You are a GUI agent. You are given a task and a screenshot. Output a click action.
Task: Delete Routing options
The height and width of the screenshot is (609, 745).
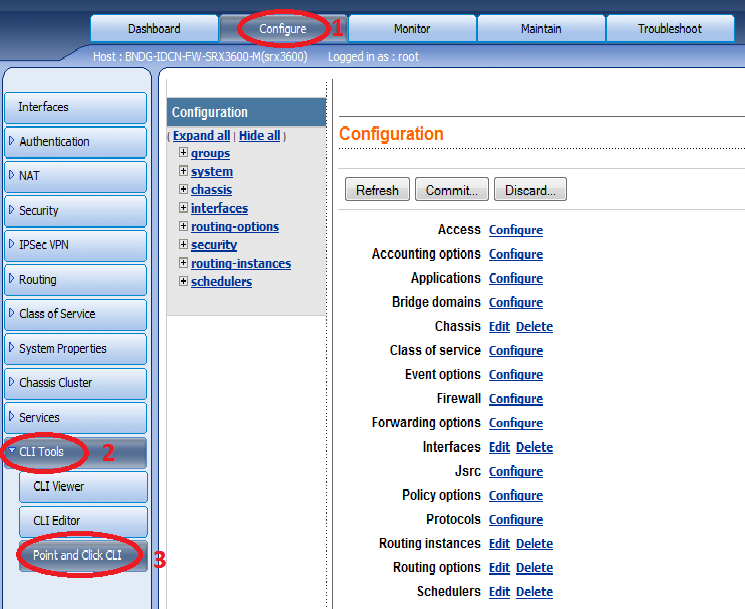[535, 568]
